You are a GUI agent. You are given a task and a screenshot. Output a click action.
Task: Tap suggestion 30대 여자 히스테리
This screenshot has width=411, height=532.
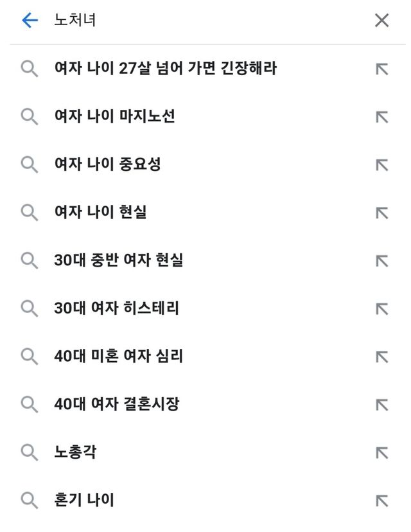(117, 308)
